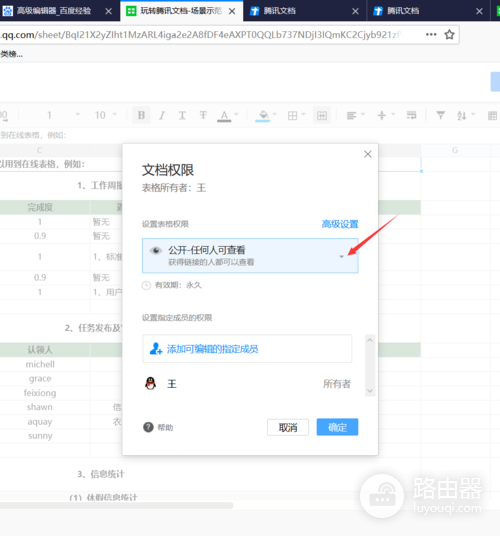The image size is (500, 536).
Task: Select the cell containing sunny
Action: tap(40, 436)
